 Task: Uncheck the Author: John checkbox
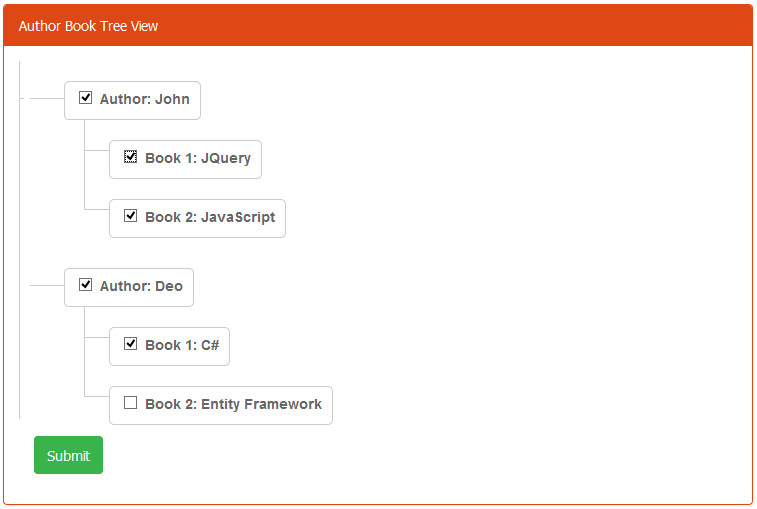click(x=86, y=98)
